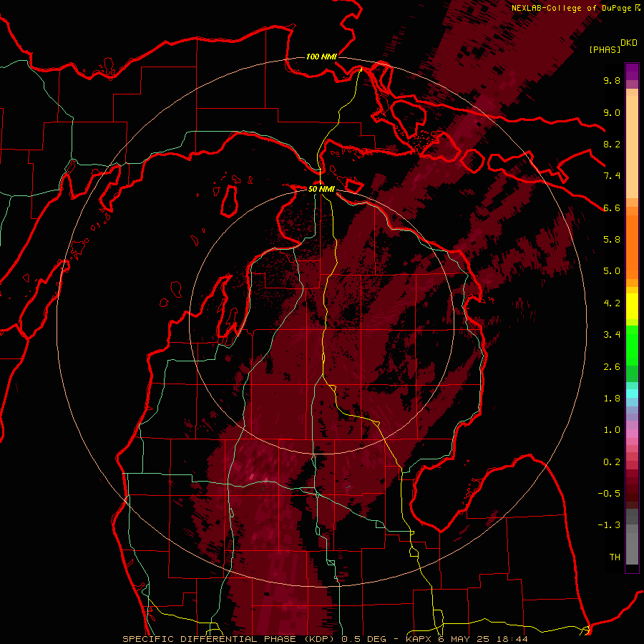Click the 100 NMI range ring label
The height and width of the screenshot is (644, 644).
click(x=321, y=57)
